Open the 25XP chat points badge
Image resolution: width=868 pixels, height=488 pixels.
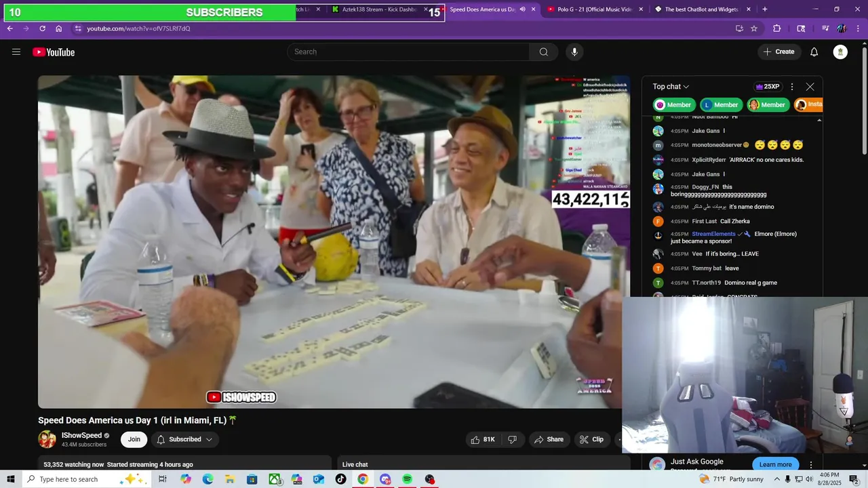767,87
